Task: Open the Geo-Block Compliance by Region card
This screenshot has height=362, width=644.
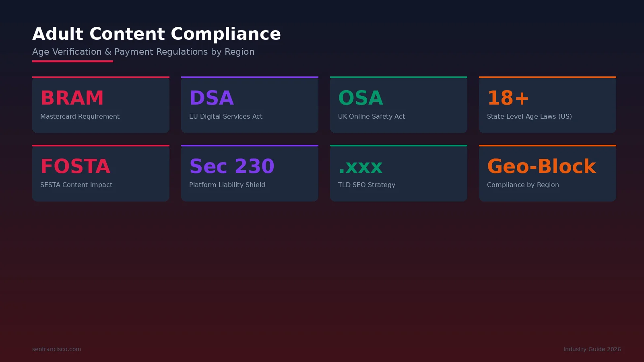Action: (x=547, y=173)
